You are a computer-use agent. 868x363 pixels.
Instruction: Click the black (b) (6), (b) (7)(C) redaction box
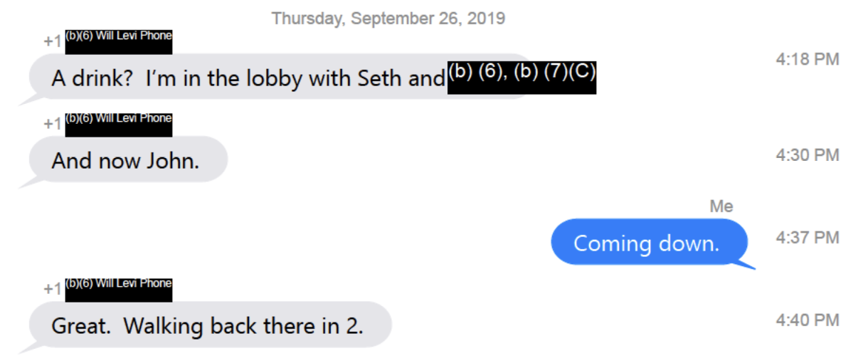click(522, 78)
